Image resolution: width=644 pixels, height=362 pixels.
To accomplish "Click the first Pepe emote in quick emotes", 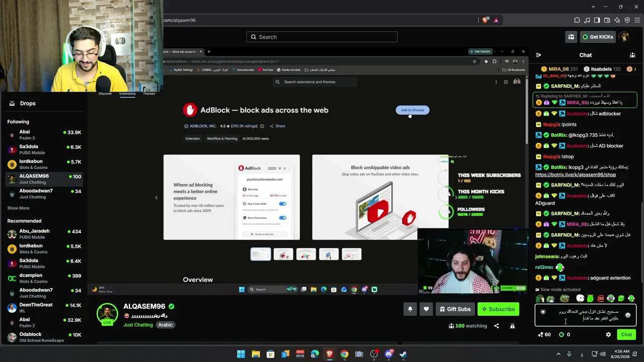I will click(x=540, y=299).
